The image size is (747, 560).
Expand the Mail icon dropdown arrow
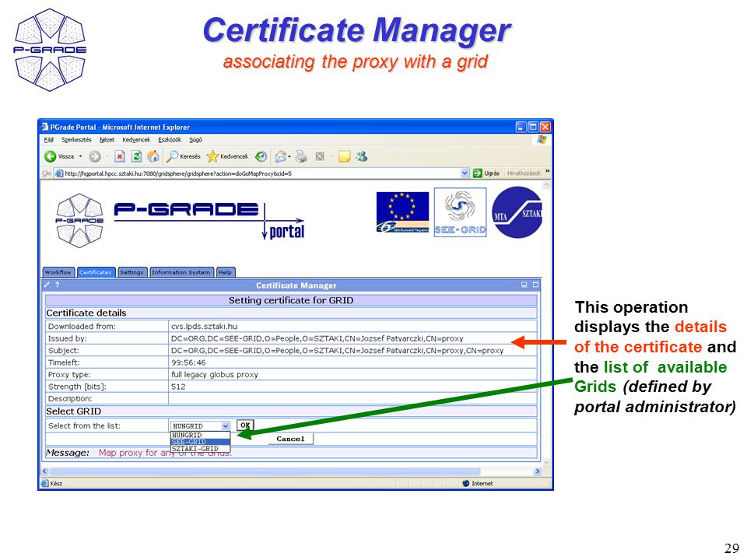click(x=289, y=156)
